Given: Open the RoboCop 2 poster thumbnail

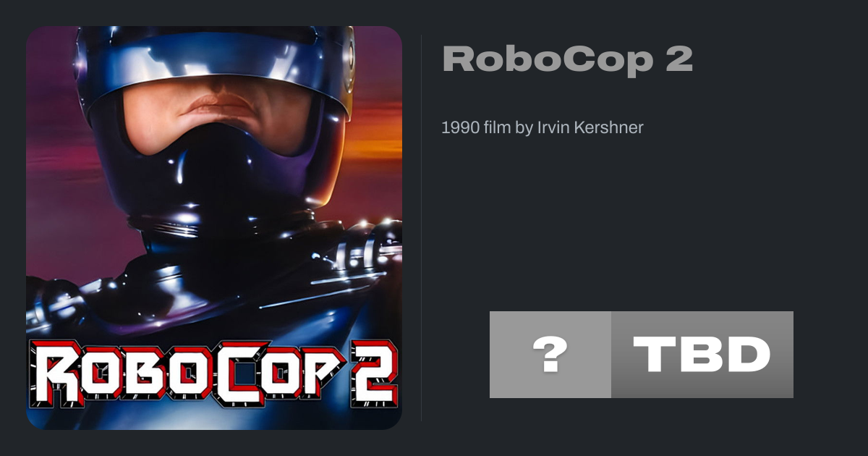Looking at the screenshot, I should 214,228.
